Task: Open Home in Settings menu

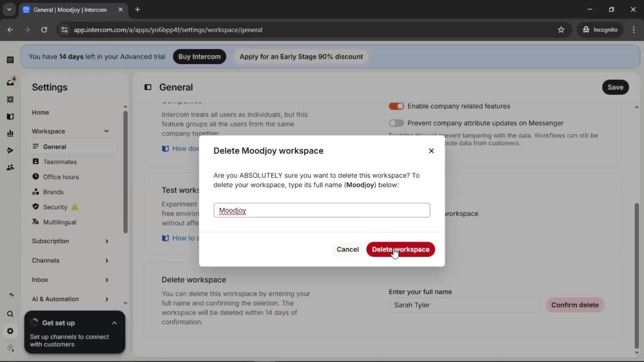Action: (40, 112)
